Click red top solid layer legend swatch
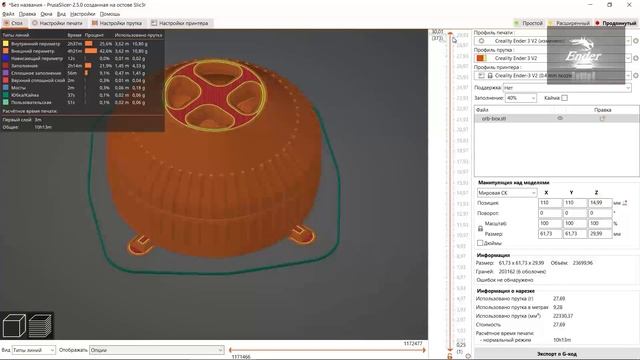 6,80
